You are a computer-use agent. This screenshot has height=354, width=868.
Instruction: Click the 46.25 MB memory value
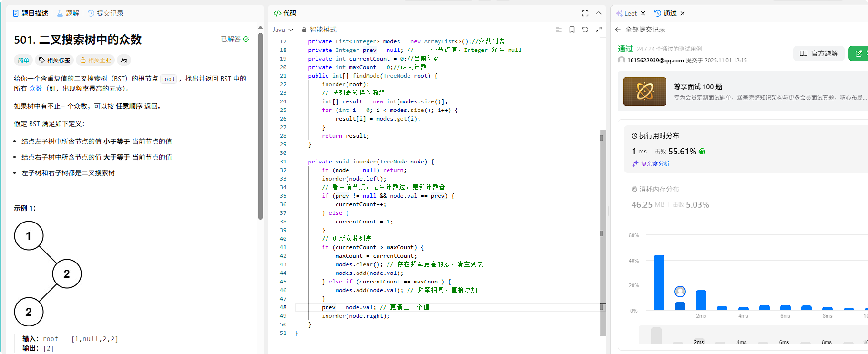[648, 205]
